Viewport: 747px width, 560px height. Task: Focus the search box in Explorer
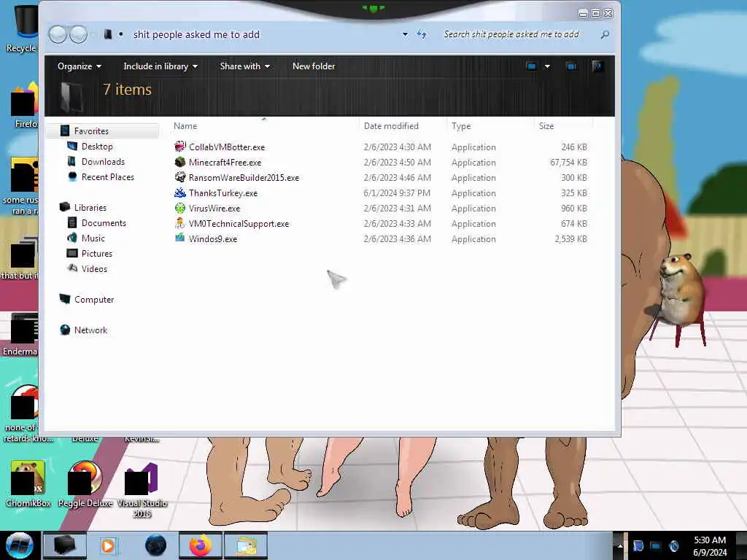pyautogui.click(x=519, y=34)
